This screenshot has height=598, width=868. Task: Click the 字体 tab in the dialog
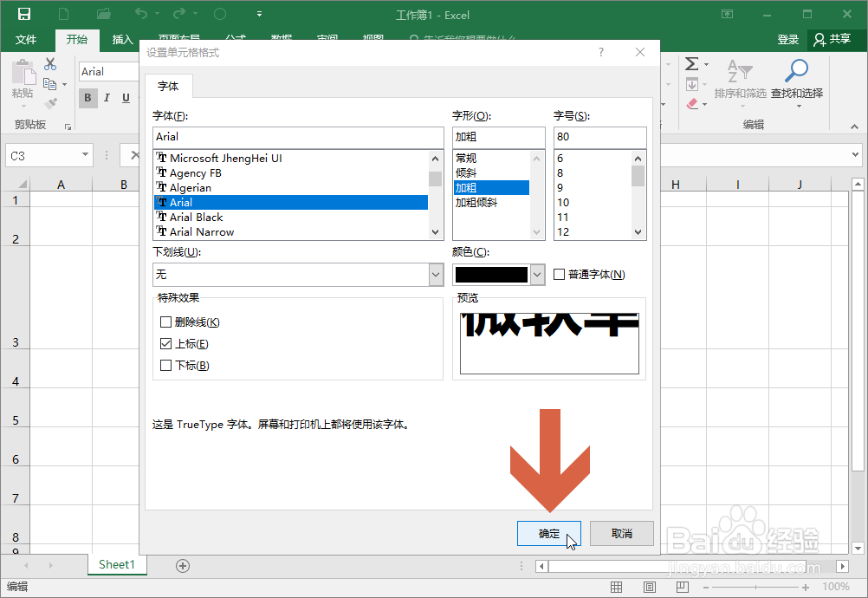point(169,86)
